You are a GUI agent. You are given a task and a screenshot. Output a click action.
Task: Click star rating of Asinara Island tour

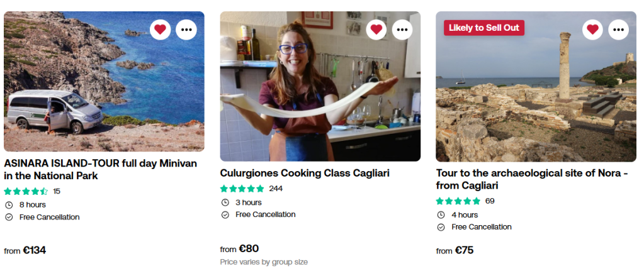coord(26,191)
